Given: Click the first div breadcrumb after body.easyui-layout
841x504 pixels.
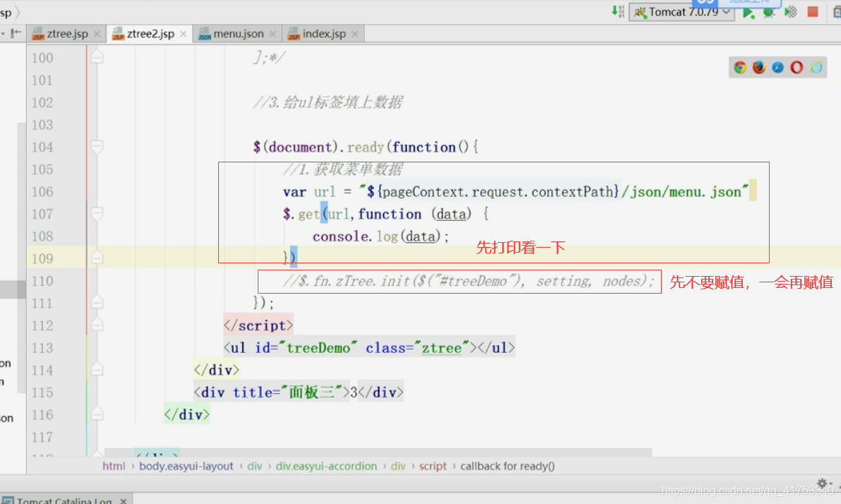Looking at the screenshot, I should click(x=255, y=466).
